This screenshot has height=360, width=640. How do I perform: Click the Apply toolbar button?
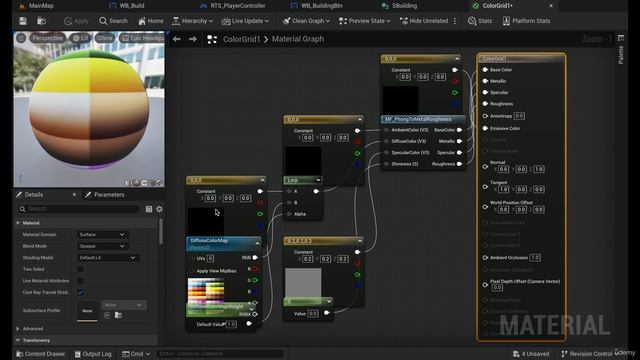(76, 21)
